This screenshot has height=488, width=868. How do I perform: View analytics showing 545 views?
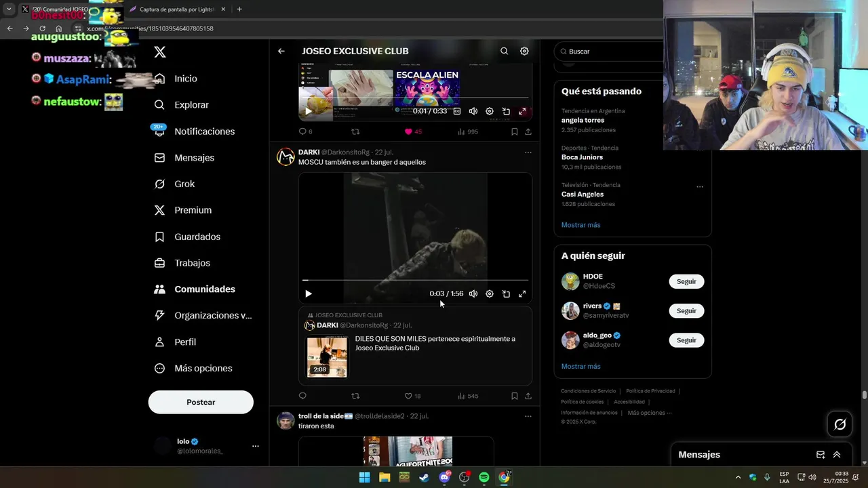(468, 396)
